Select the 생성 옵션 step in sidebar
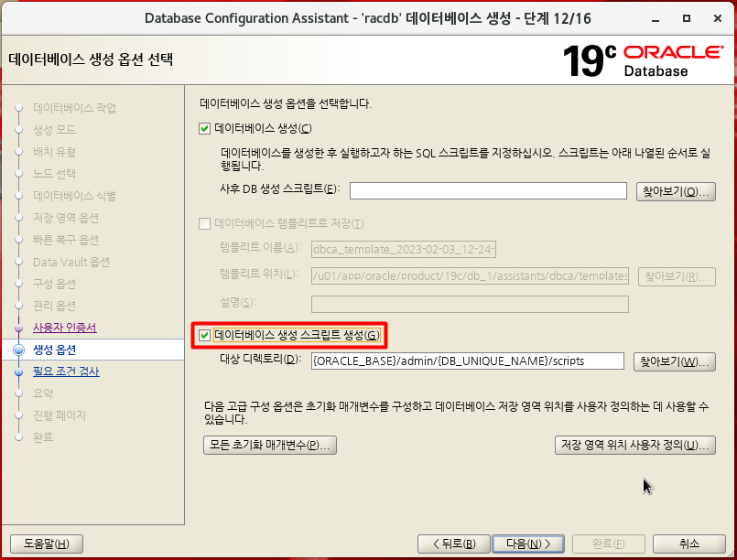The height and width of the screenshot is (560, 737). (55, 350)
